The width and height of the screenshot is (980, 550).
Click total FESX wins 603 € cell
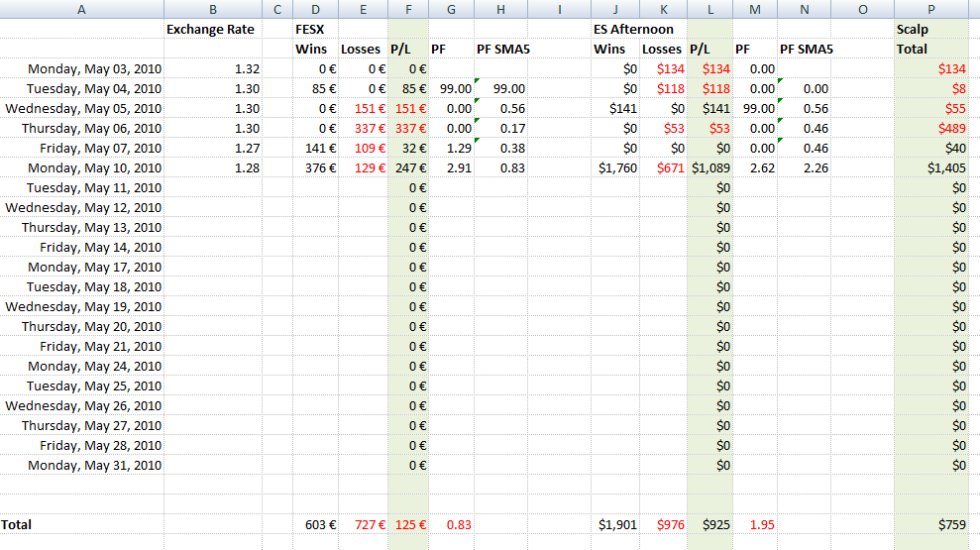(x=316, y=524)
